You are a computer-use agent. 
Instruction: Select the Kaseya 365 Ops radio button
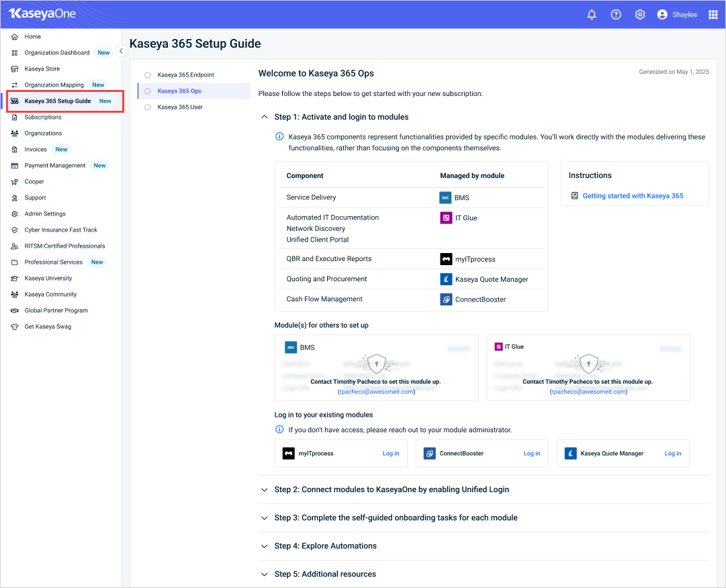[148, 91]
